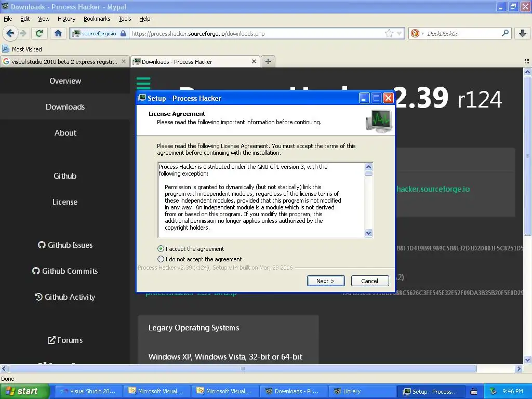This screenshot has width=532, height=399.
Task: Open the Help menu
Action: (x=144, y=19)
